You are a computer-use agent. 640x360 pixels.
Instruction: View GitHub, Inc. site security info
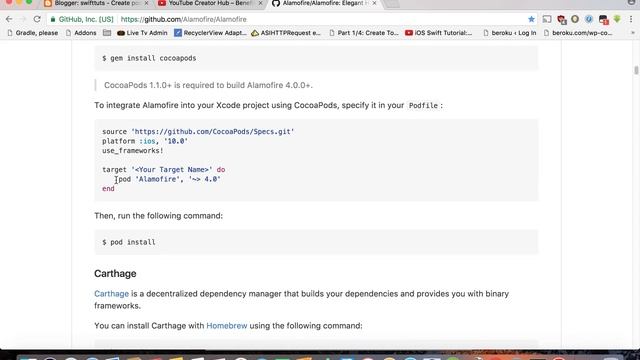point(82,19)
